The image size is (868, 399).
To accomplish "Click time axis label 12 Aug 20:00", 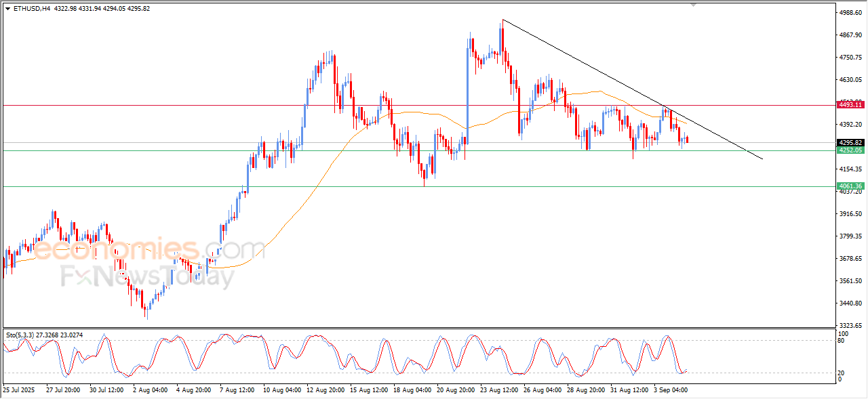I will tap(325, 390).
